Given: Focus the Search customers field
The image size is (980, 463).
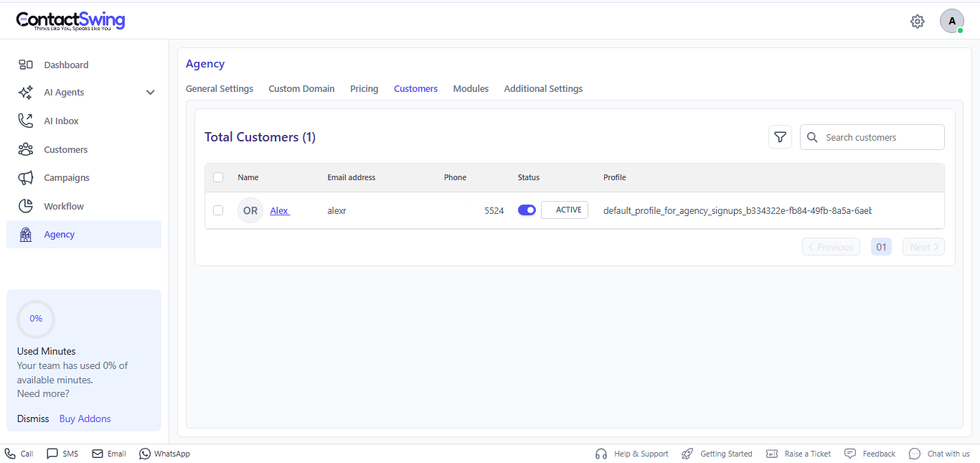Looking at the screenshot, I should tap(872, 137).
